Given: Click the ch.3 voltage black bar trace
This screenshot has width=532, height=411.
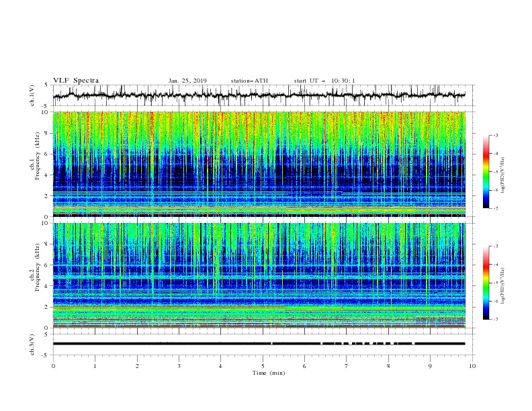Looking at the screenshot, I should coord(259,344).
